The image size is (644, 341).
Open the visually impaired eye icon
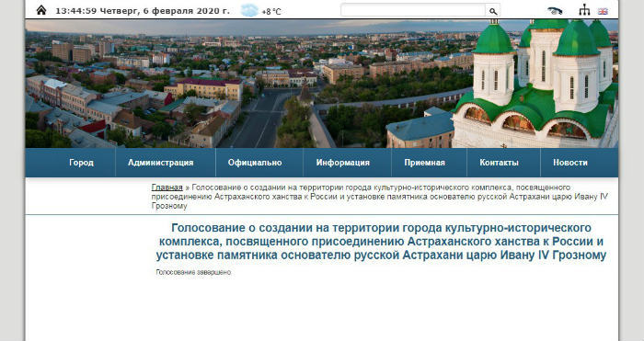coord(555,11)
